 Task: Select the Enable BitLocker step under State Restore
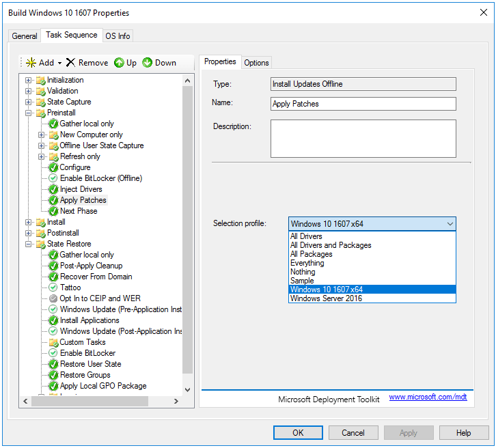click(87, 353)
